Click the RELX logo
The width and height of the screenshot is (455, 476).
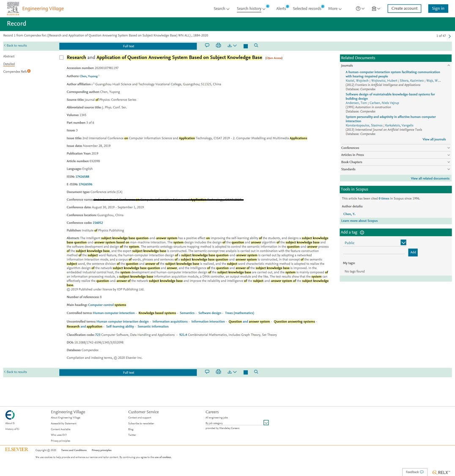[x=441, y=472]
